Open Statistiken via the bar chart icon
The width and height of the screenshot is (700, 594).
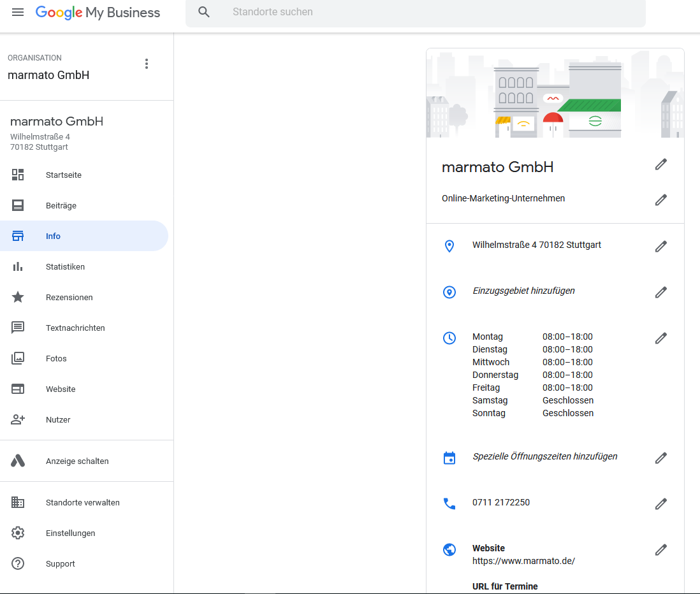(x=17, y=266)
